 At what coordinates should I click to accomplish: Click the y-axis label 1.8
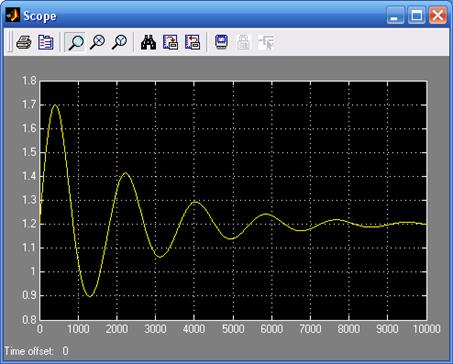click(x=29, y=81)
